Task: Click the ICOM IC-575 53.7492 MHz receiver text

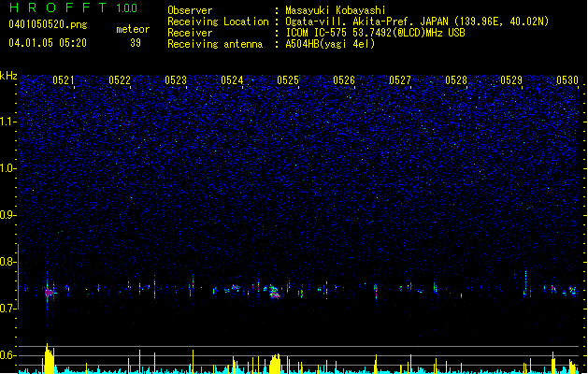Action: coord(375,33)
